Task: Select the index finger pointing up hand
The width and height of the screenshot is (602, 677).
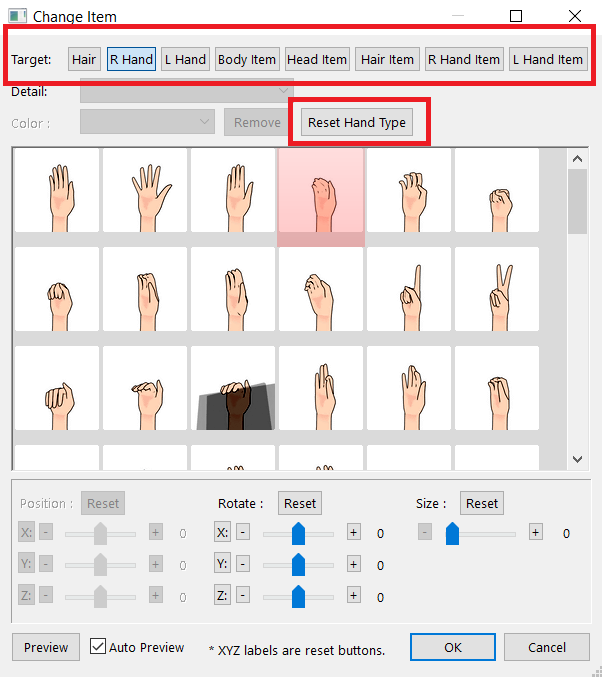Action: [x=409, y=289]
